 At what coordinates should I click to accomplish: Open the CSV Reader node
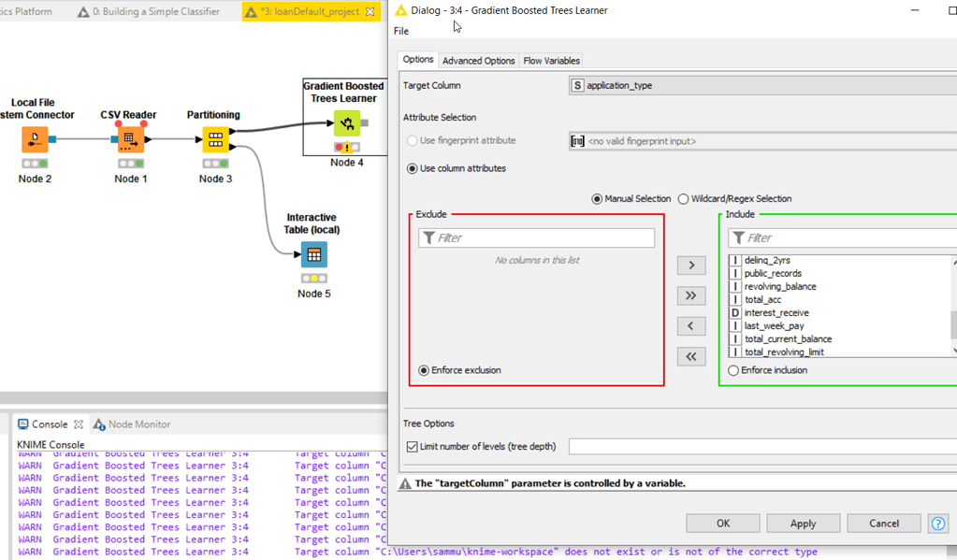click(x=129, y=138)
